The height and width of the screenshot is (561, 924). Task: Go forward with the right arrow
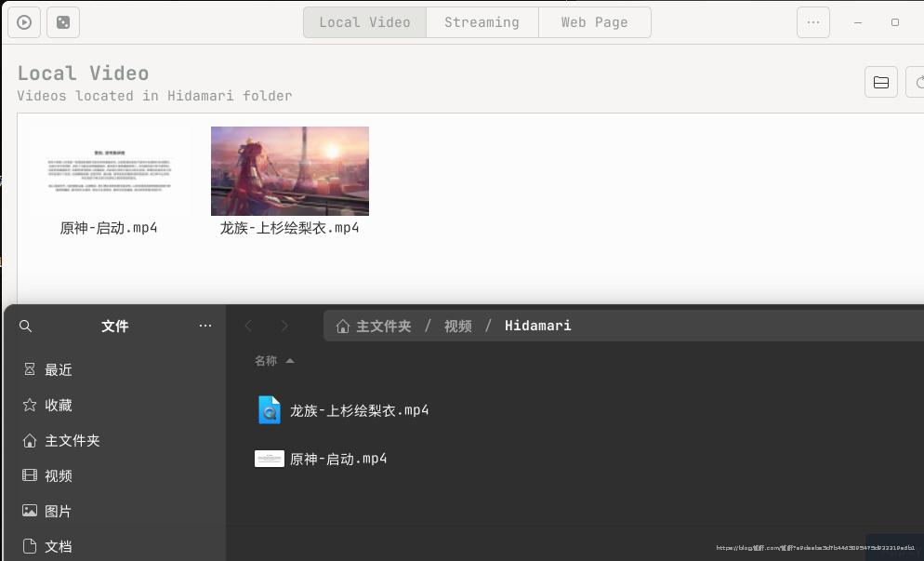[x=284, y=326]
